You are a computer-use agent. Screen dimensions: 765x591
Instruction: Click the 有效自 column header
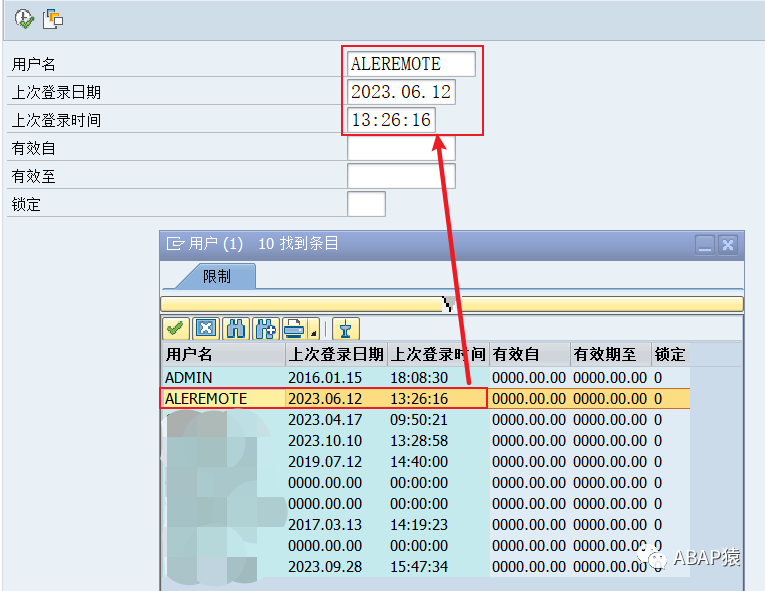(x=530, y=354)
